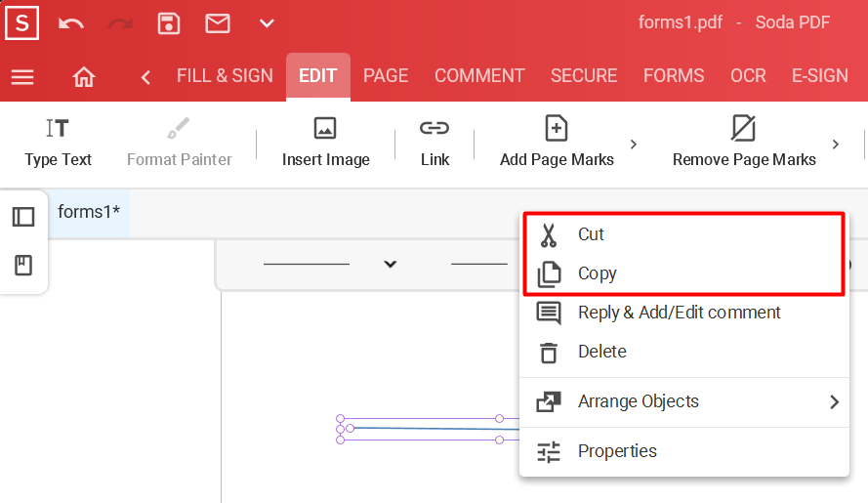Open the line style dropdown arrow
The image size is (868, 503).
[x=391, y=265]
